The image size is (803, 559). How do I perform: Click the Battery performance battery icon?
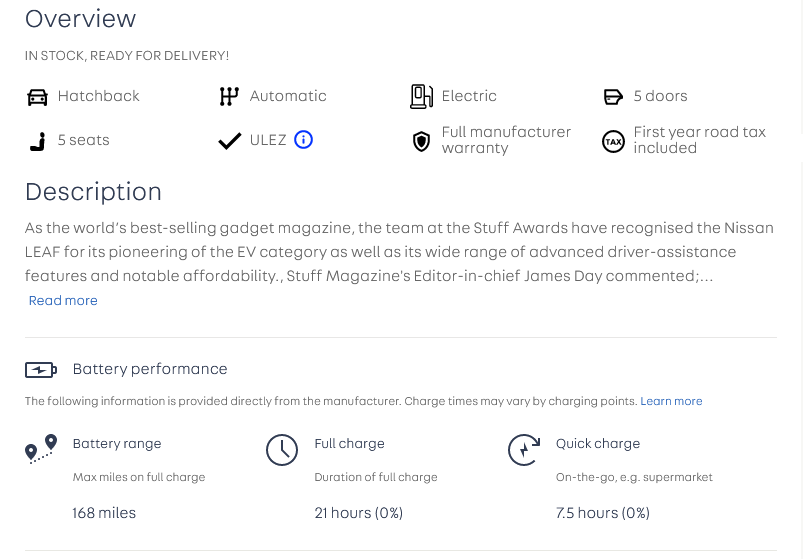tap(41, 370)
